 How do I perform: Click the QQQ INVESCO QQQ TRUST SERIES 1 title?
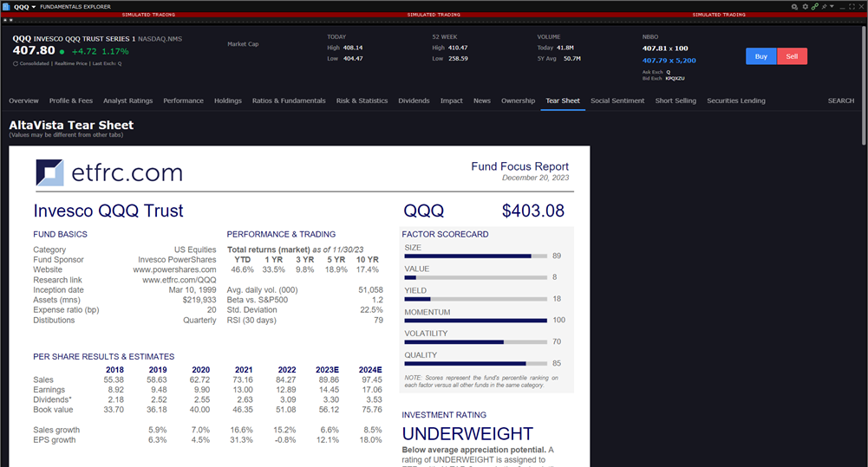[75, 39]
